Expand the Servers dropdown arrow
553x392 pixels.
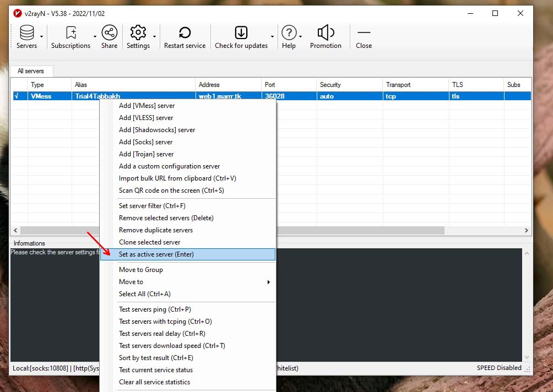click(x=42, y=37)
